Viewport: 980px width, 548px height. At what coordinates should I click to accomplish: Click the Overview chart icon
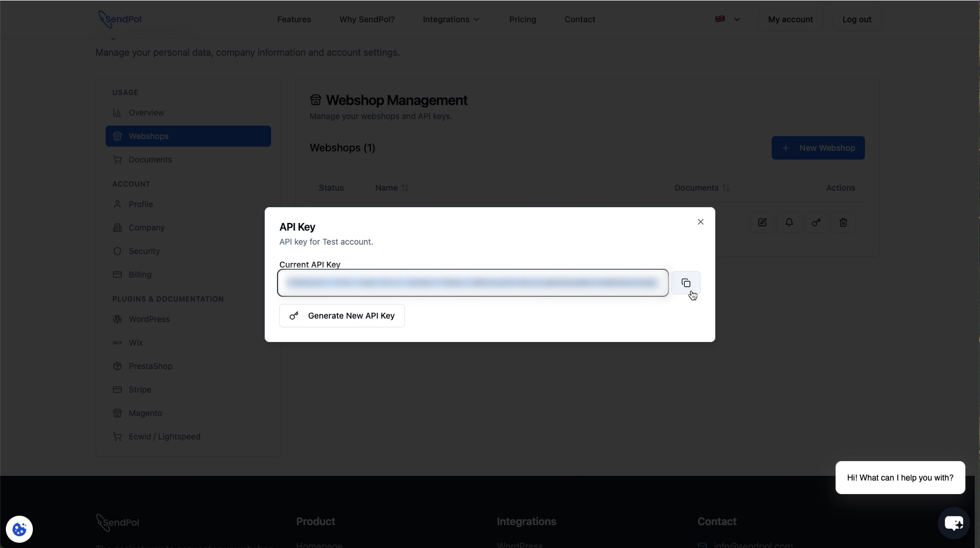click(x=117, y=113)
